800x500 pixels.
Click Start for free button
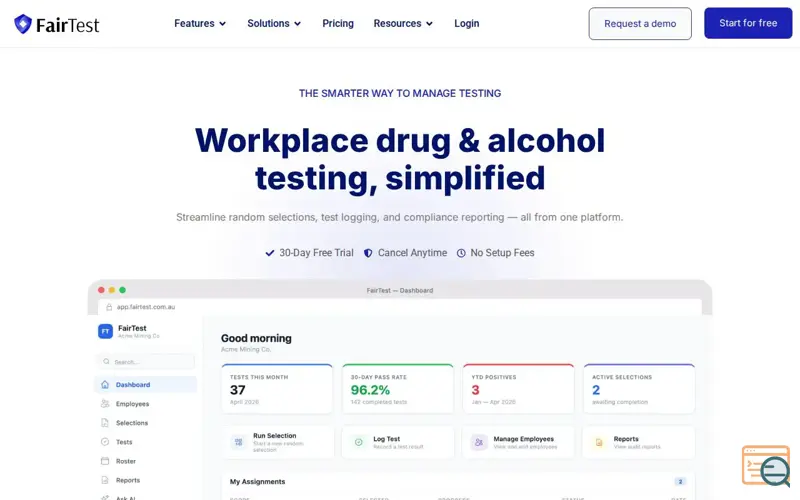coord(748,23)
